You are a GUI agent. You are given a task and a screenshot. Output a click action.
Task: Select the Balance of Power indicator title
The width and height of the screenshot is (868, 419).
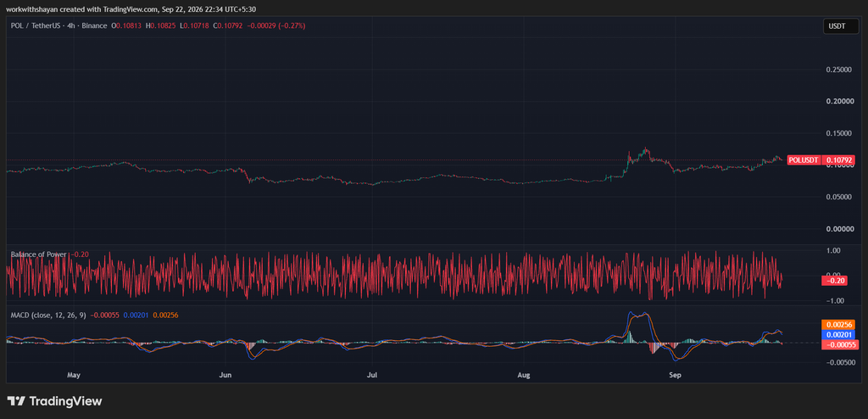pyautogui.click(x=38, y=254)
